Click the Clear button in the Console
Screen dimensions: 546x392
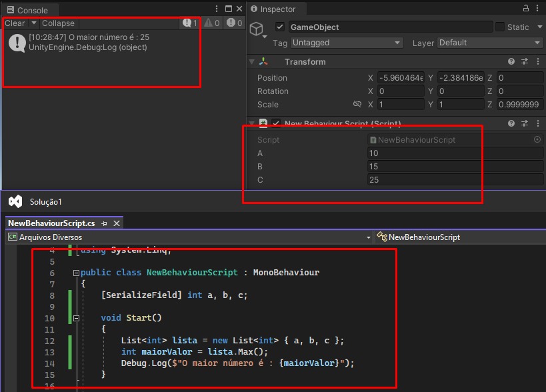click(x=15, y=23)
